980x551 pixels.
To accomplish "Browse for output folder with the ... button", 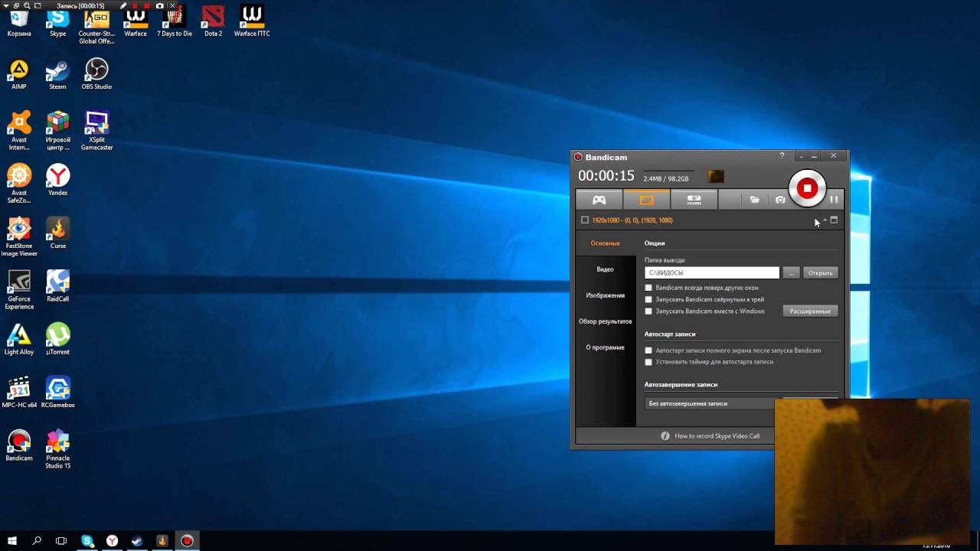I will click(x=792, y=272).
